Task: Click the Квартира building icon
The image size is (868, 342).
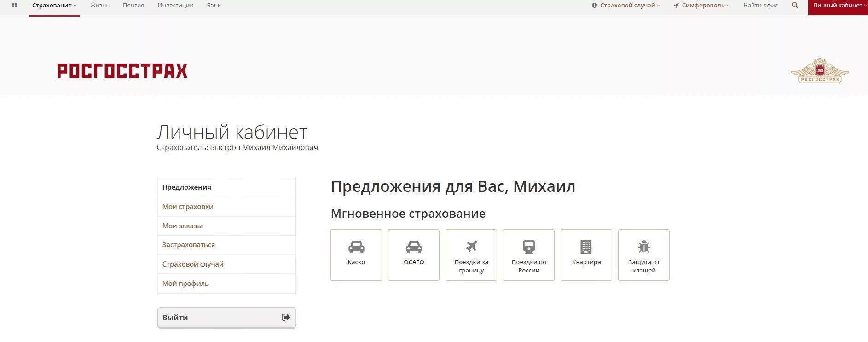Action: (586, 247)
